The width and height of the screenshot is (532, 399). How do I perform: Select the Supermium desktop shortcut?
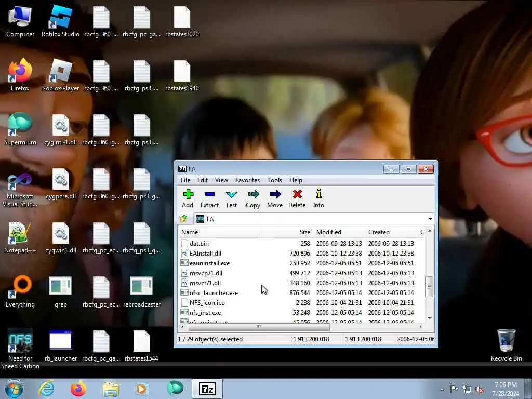pos(20,129)
